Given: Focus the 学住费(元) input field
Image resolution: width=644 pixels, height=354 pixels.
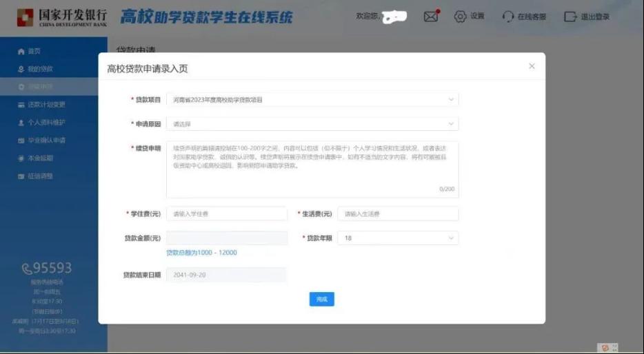Looking at the screenshot, I should (x=226, y=214).
